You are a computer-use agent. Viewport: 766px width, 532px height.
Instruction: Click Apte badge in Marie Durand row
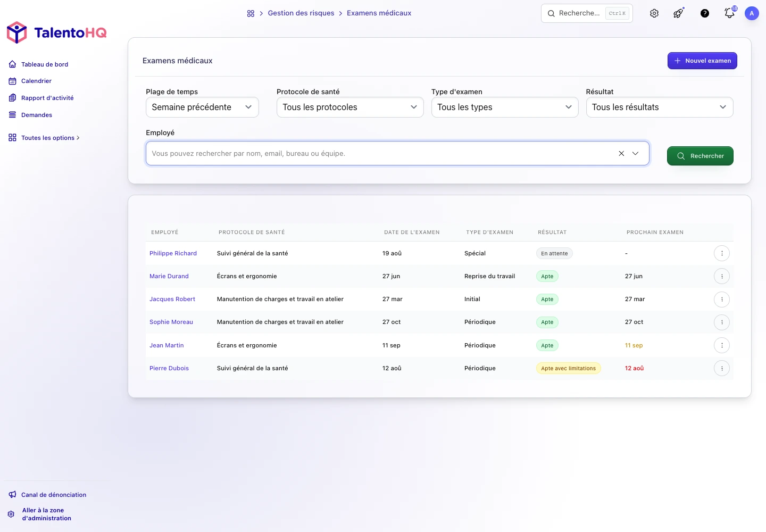pyautogui.click(x=547, y=276)
